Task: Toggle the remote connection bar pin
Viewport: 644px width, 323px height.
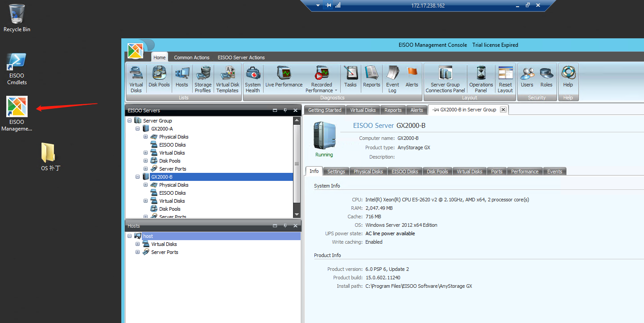Action: (x=329, y=5)
